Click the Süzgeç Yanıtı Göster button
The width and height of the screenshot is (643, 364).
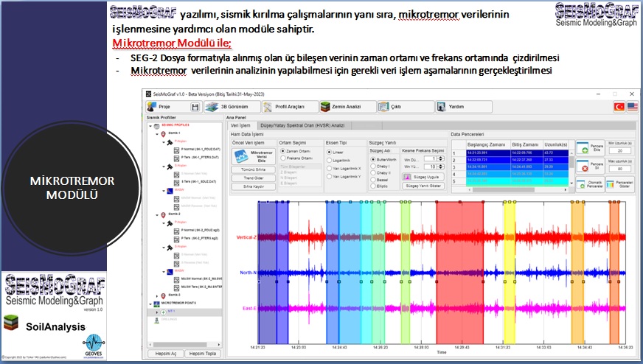(423, 186)
